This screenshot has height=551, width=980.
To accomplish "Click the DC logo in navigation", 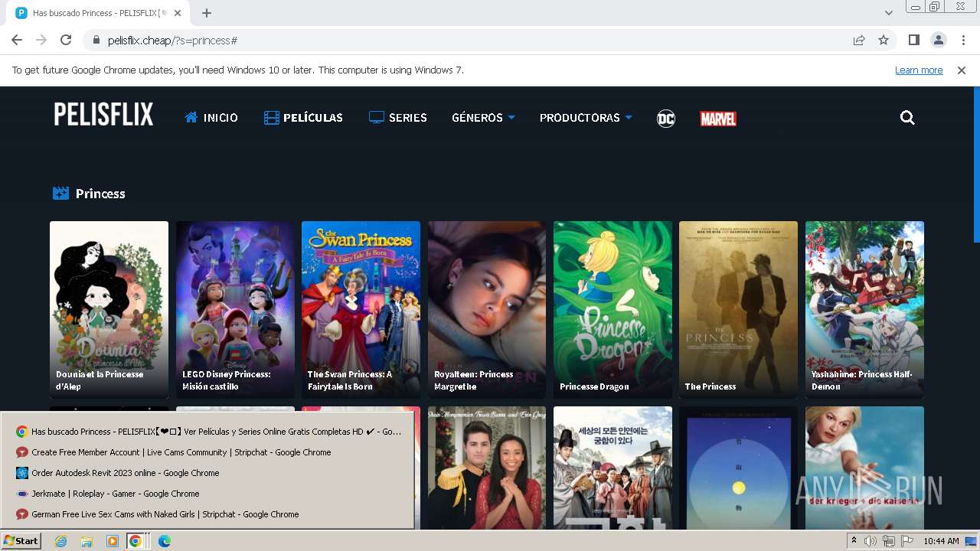I will pyautogui.click(x=666, y=119).
